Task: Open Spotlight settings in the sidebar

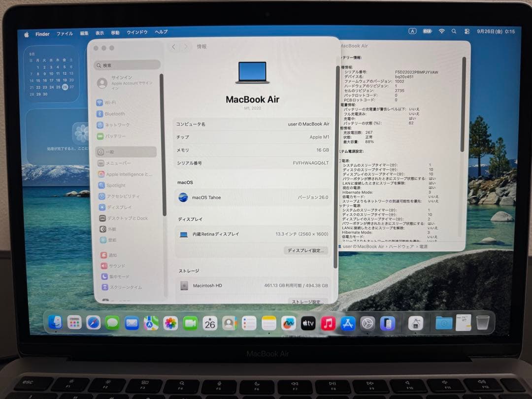Action: pos(116,185)
